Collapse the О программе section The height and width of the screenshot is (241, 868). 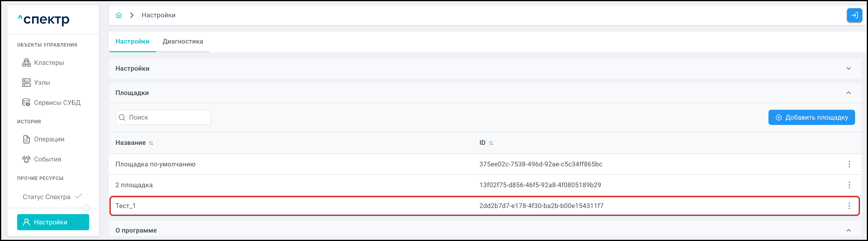pos(848,230)
